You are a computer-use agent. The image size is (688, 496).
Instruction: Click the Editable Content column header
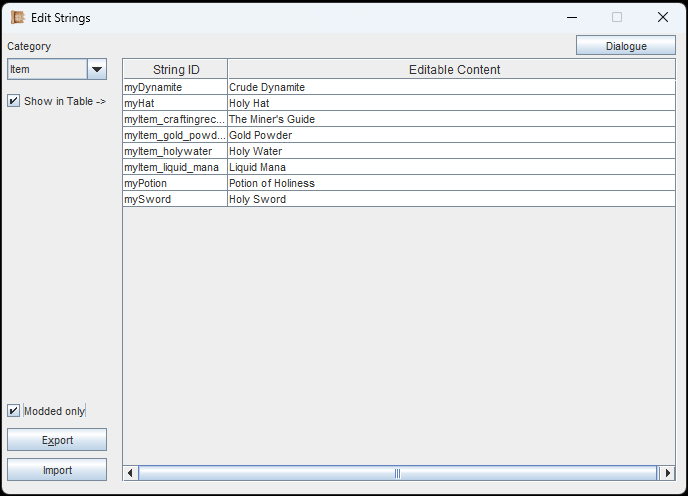pyautogui.click(x=454, y=70)
